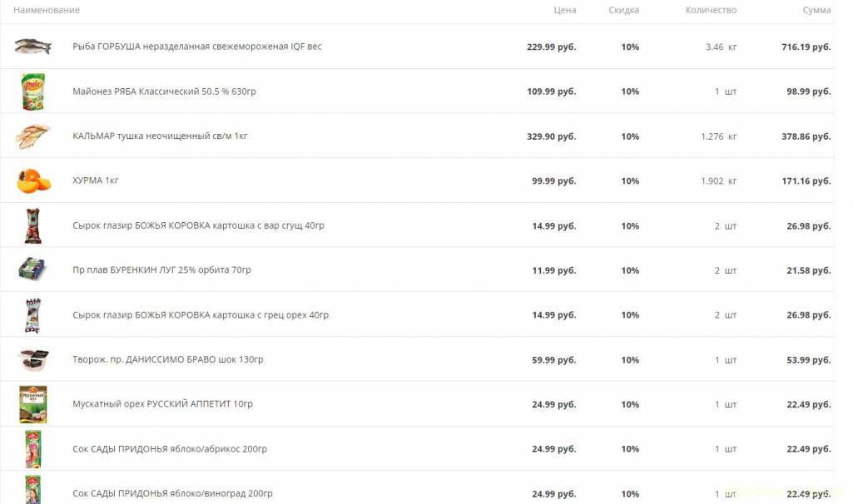
Task: Open the БУРЕНКИН ЛУГ cheese thumbnail
Action: 33,270
